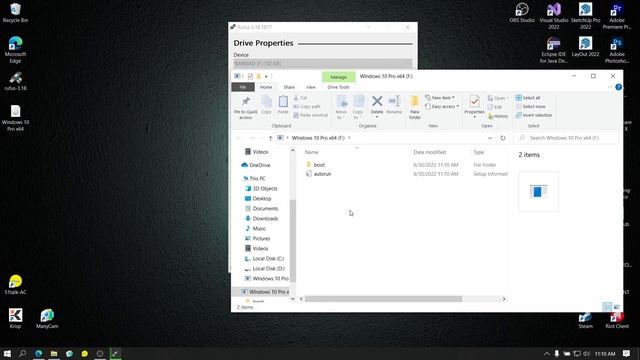Click Edit in the Open group
Image resolution: width=640 pixels, height=360 pixels.
pyautogui.click(x=495, y=107)
